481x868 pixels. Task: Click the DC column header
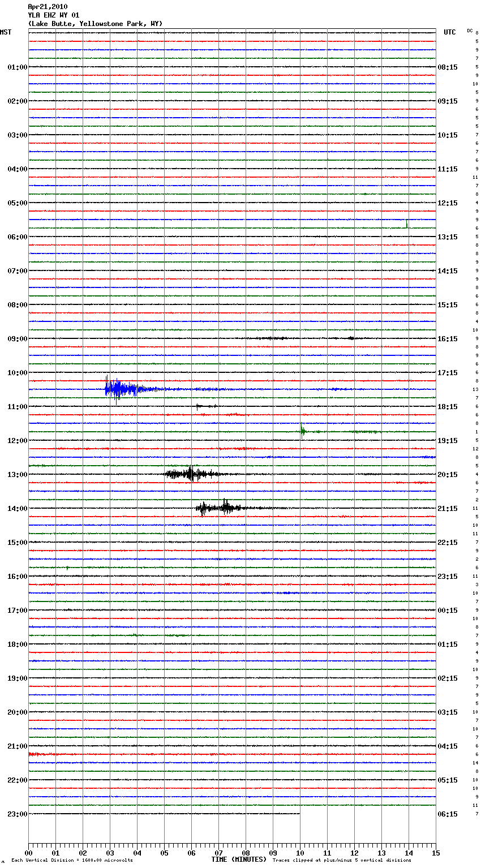pyautogui.click(x=470, y=31)
